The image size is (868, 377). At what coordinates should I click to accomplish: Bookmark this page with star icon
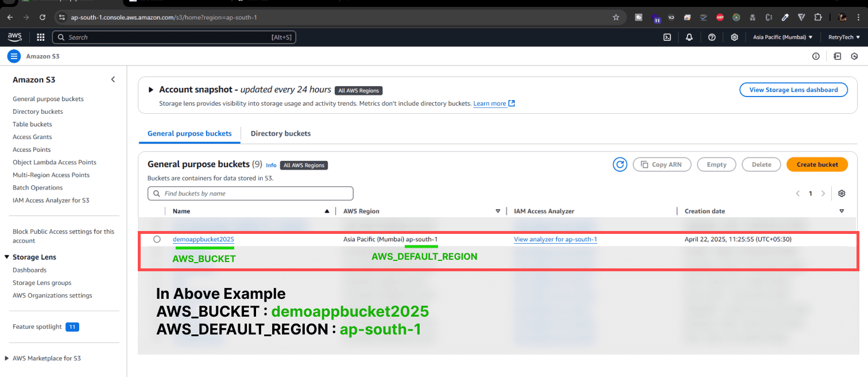pos(616,17)
